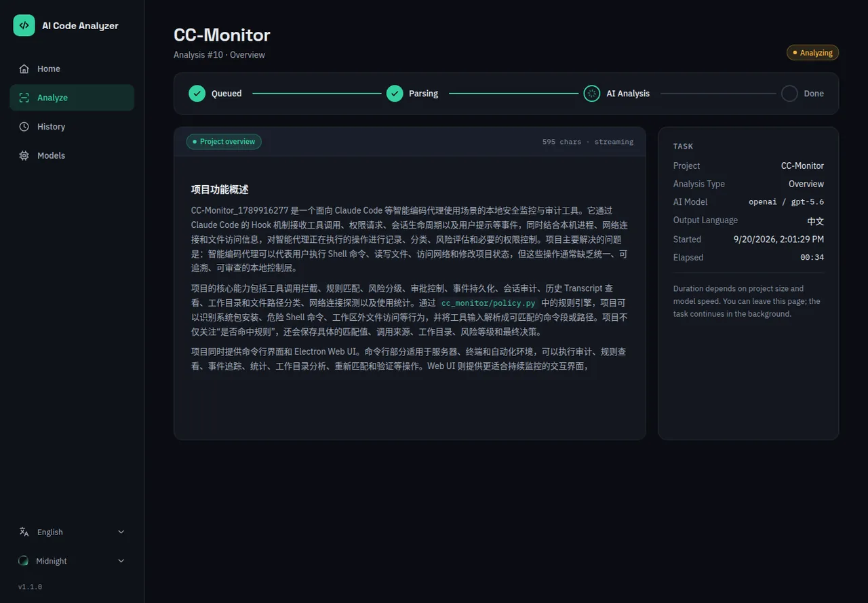Image resolution: width=868 pixels, height=603 pixels.
Task: Click progress line between AI Analysis and Done
Action: pyautogui.click(x=718, y=94)
